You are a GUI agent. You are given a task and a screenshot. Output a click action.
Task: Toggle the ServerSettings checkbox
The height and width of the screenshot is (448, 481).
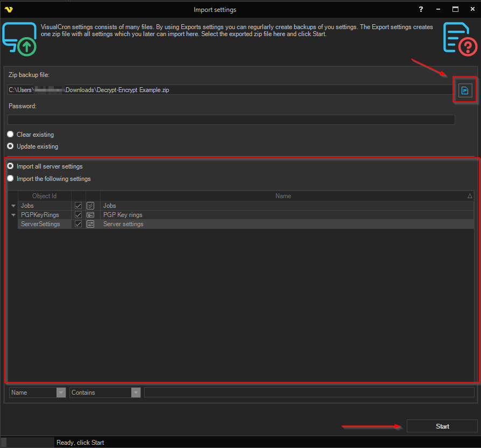[x=78, y=224]
